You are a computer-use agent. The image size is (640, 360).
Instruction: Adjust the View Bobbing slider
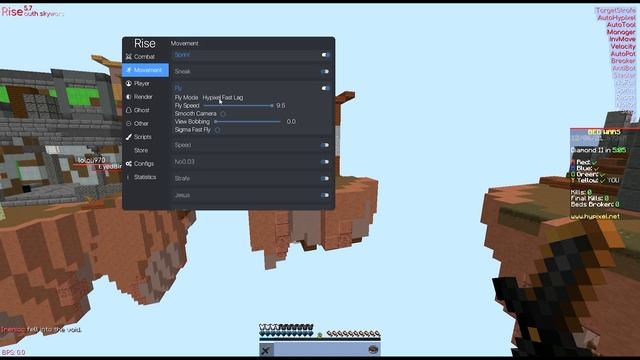248,122
